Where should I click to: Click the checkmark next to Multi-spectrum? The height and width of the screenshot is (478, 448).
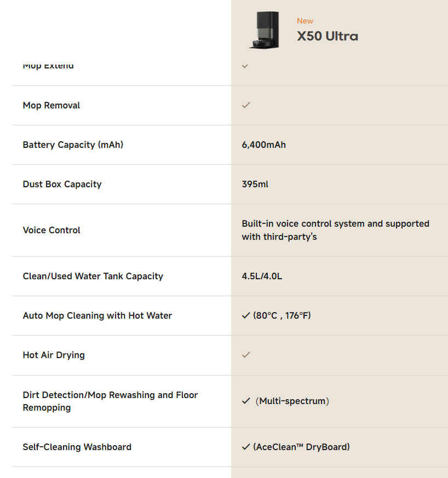(246, 401)
